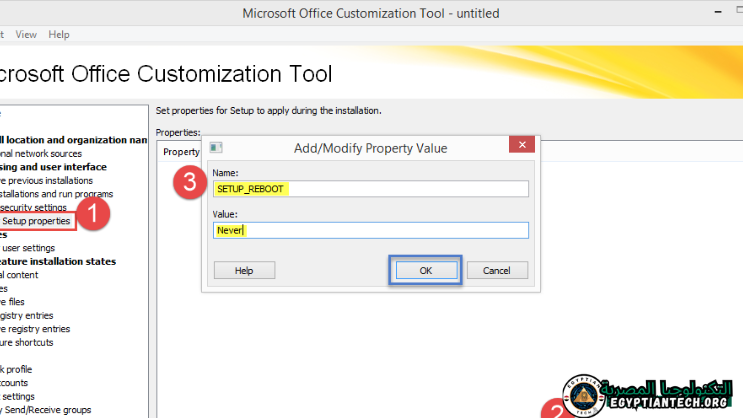
Task: Close the Add/Modify Property Value dialog
Action: pos(522,145)
